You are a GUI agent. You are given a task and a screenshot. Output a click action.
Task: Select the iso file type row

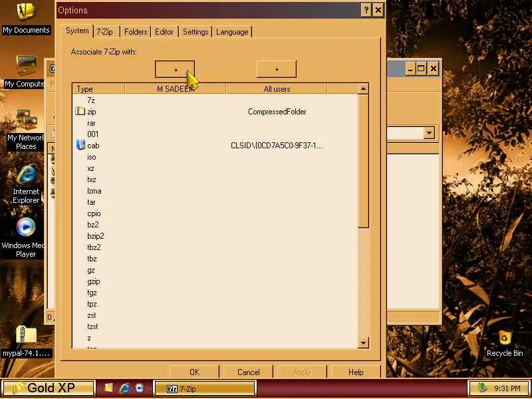pos(215,157)
